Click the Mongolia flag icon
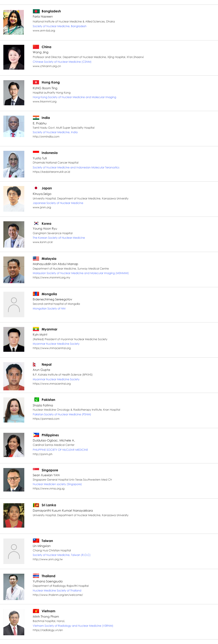This screenshot has height=644, width=218. (36, 294)
